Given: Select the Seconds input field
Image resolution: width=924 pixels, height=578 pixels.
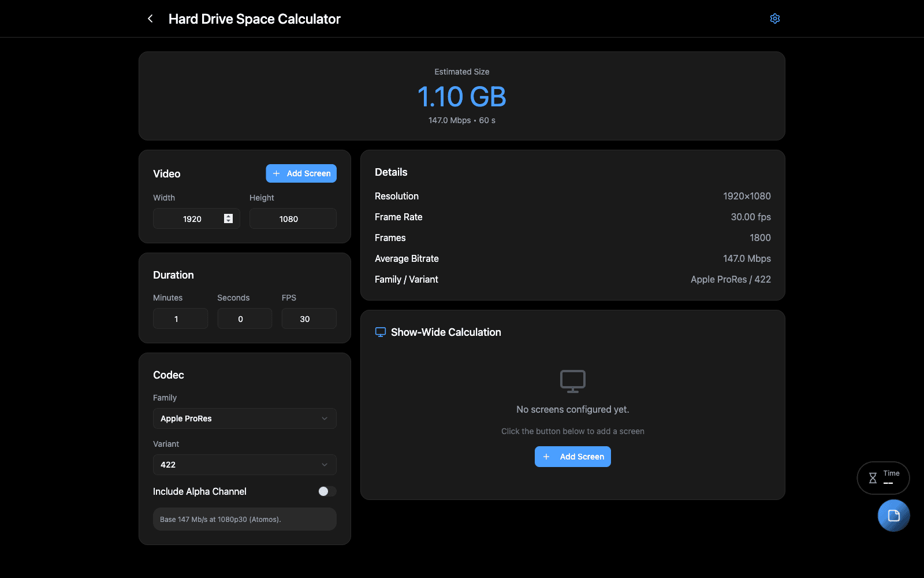Looking at the screenshot, I should pyautogui.click(x=245, y=318).
